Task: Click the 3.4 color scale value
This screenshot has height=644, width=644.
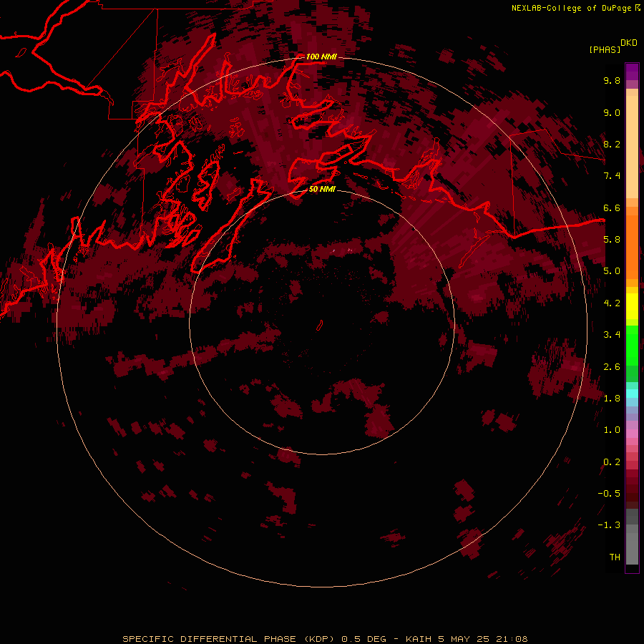Action: point(612,335)
